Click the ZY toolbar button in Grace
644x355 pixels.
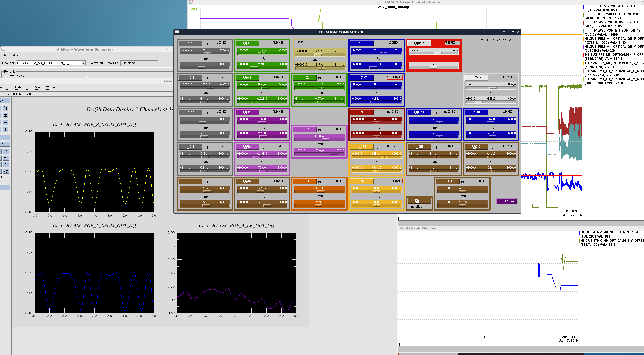(6, 151)
